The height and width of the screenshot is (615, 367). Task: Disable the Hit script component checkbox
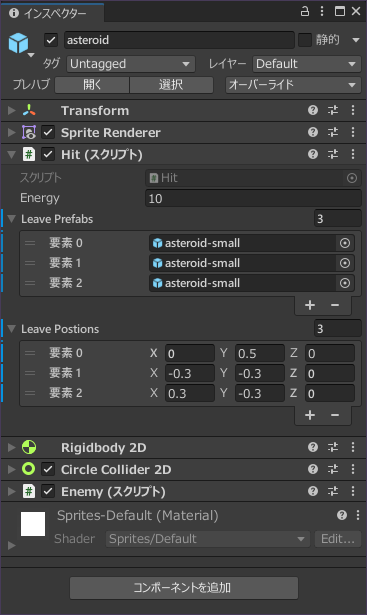tap(48, 155)
